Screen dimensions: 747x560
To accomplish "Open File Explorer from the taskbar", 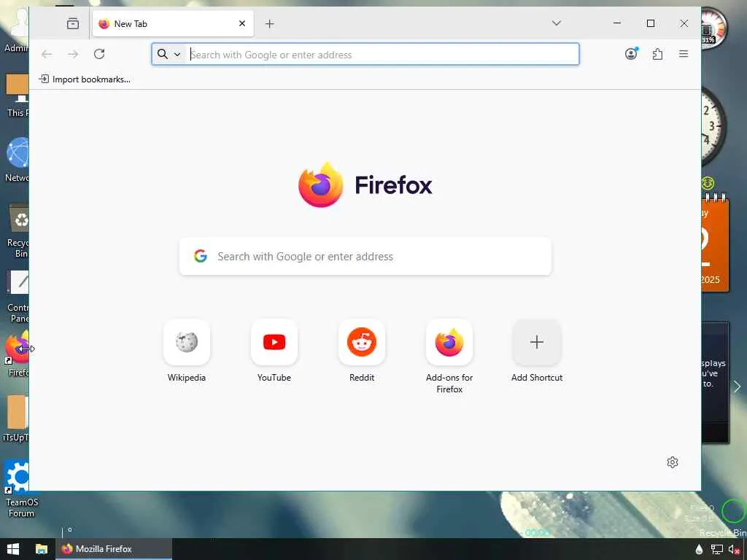I will (x=42, y=549).
